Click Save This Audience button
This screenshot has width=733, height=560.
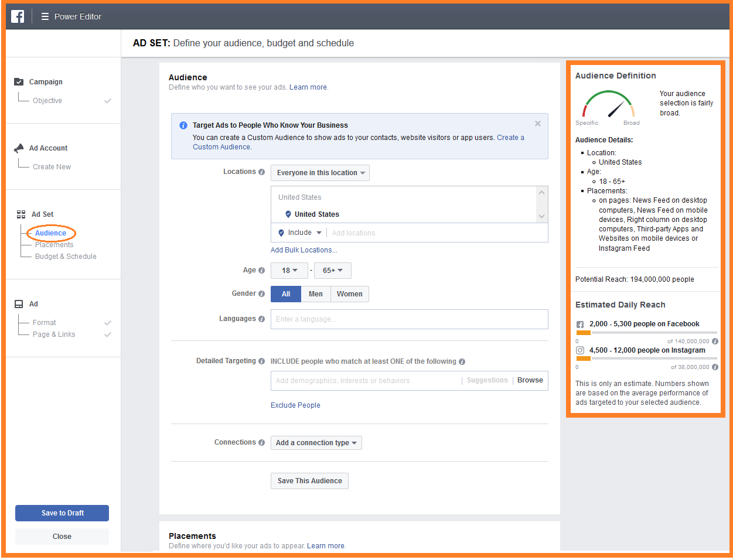coord(309,481)
